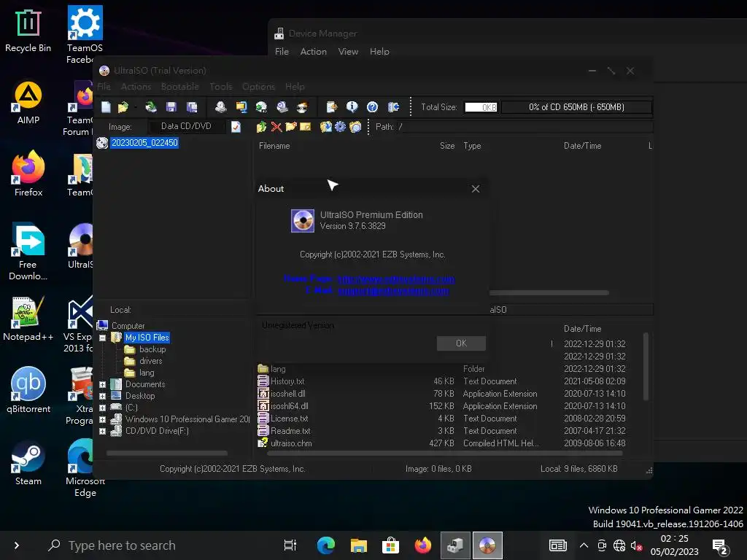
Task: Expand the Documents tree node
Action: tap(102, 384)
